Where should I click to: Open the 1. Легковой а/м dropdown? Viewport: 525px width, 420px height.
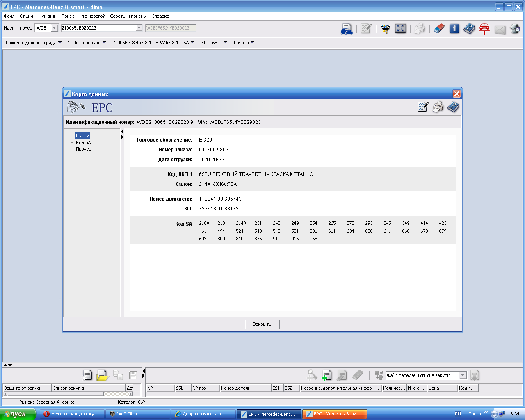[x=87, y=43]
